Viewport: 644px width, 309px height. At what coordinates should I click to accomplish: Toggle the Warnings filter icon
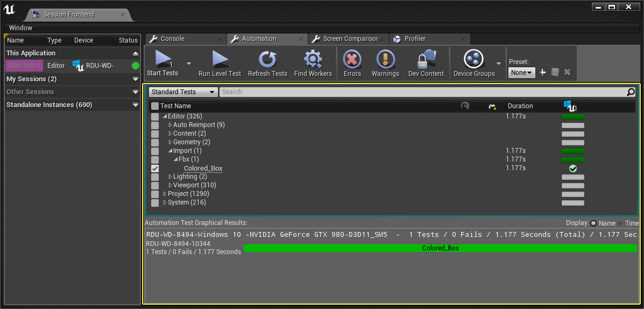[385, 59]
